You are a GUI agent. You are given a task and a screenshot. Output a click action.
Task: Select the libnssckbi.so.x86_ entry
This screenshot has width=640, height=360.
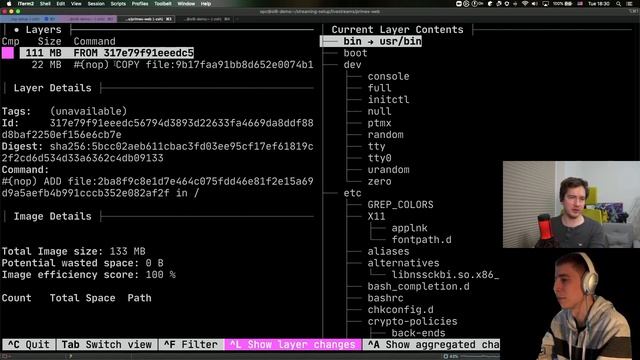445,275
